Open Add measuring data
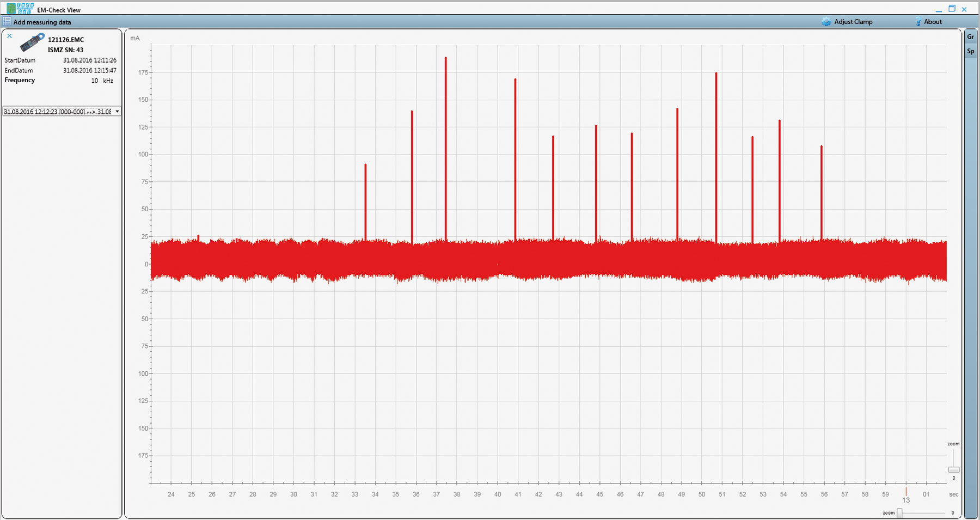Screen dimensions: 980x520 tap(42, 22)
